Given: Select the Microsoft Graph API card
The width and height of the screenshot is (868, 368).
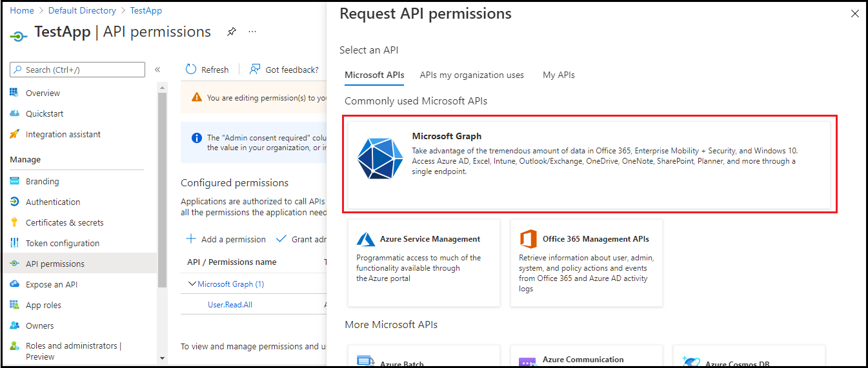Looking at the screenshot, I should 589,164.
